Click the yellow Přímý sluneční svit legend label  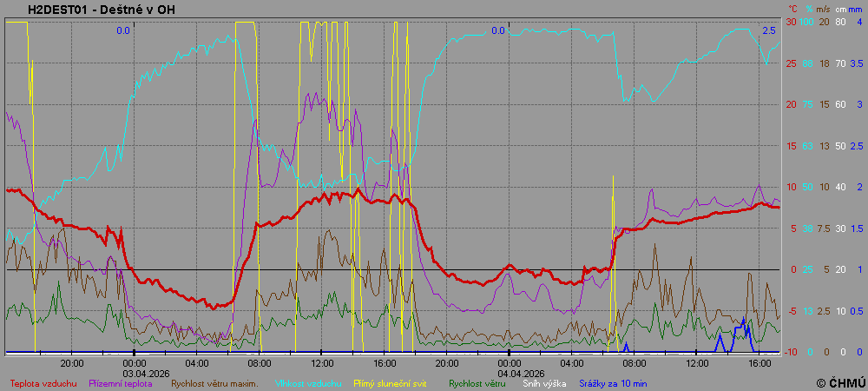pyautogui.click(x=390, y=382)
